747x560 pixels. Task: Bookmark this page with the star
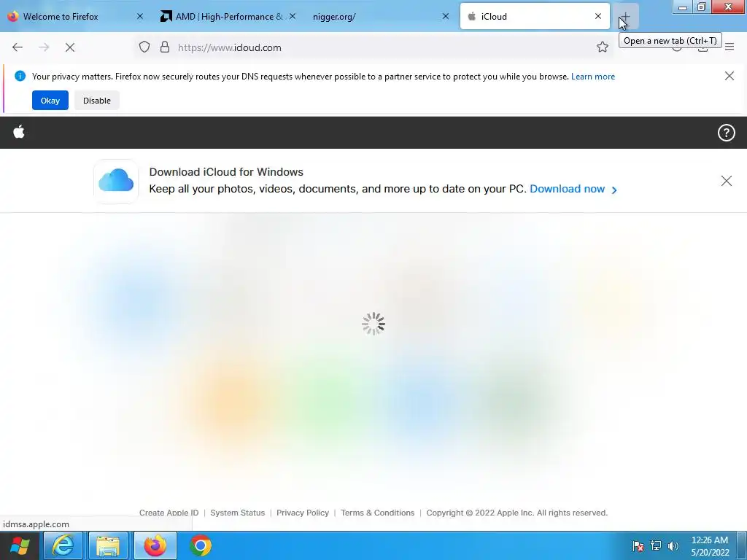coord(602,47)
